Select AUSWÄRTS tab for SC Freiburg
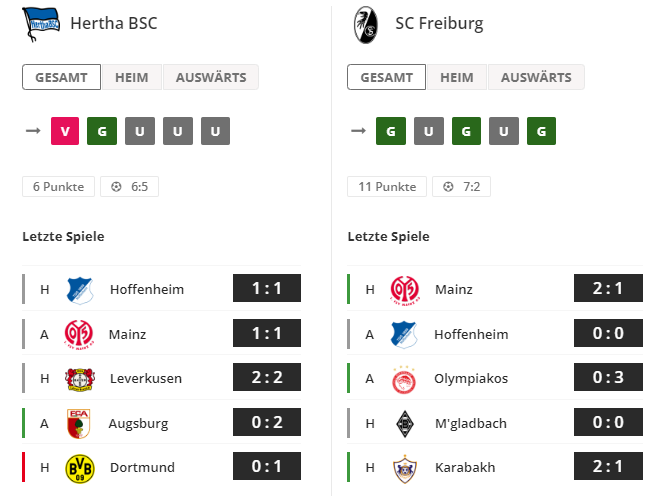This screenshot has height=496, width=666. [536, 77]
